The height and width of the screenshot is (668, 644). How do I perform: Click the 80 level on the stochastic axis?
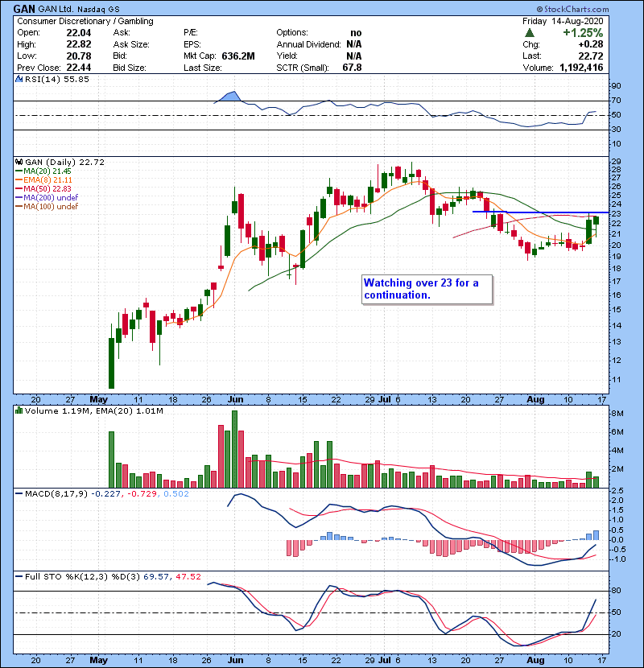click(617, 591)
